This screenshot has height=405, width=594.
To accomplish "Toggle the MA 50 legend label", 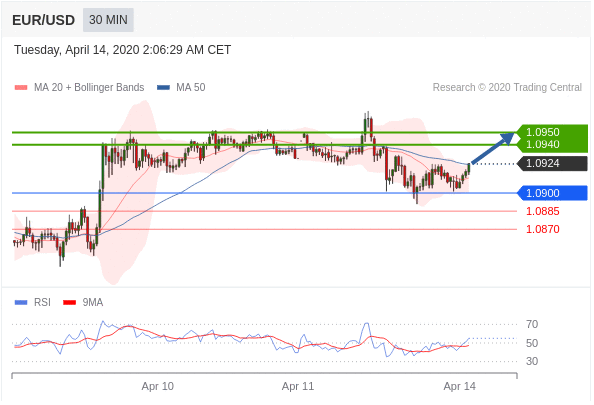I will [191, 88].
